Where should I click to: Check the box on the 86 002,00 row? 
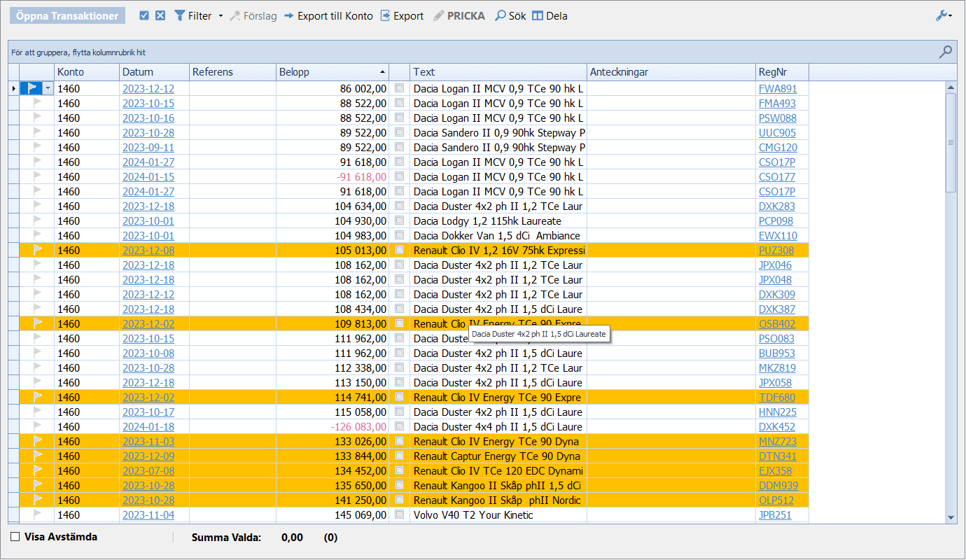point(400,88)
